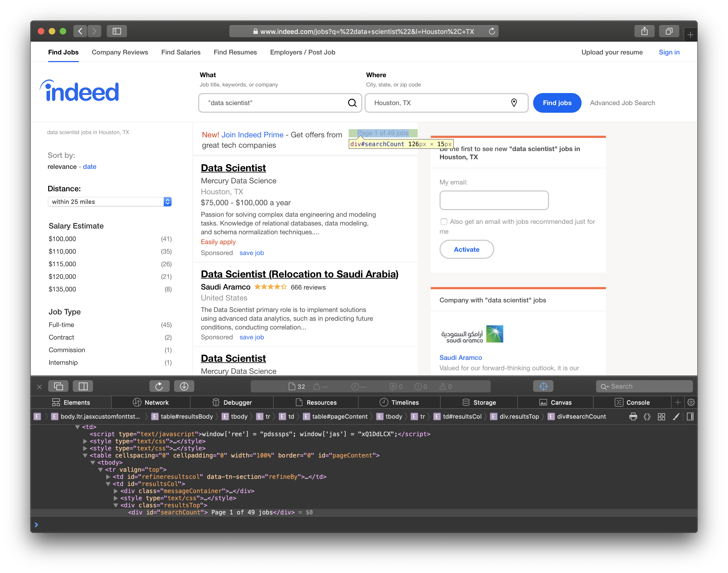Click the reload page icon in address bar
This screenshot has width=728, height=573.
pyautogui.click(x=492, y=31)
